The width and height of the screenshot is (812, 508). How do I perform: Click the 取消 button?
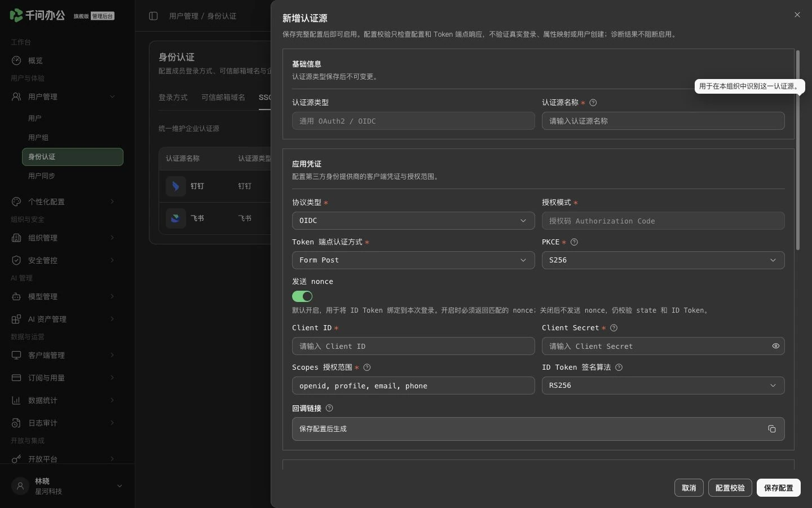coord(689,488)
